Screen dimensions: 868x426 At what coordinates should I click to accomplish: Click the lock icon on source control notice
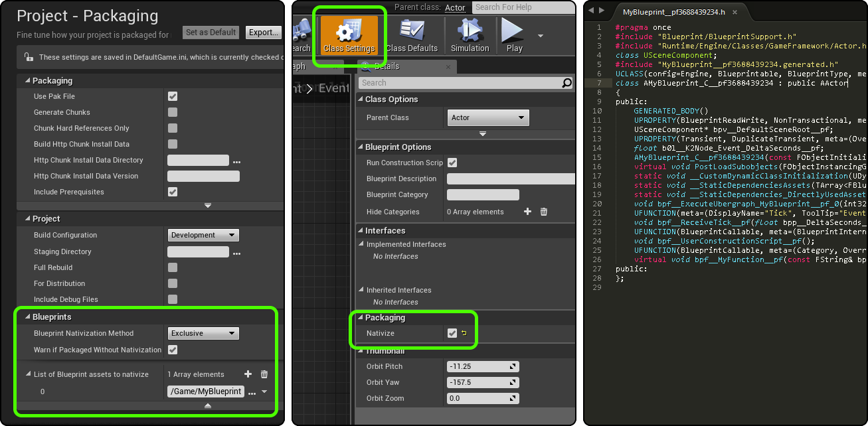point(28,57)
